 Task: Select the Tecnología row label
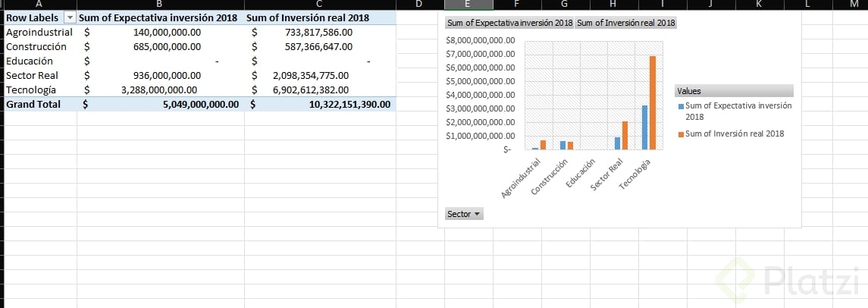[x=40, y=90]
